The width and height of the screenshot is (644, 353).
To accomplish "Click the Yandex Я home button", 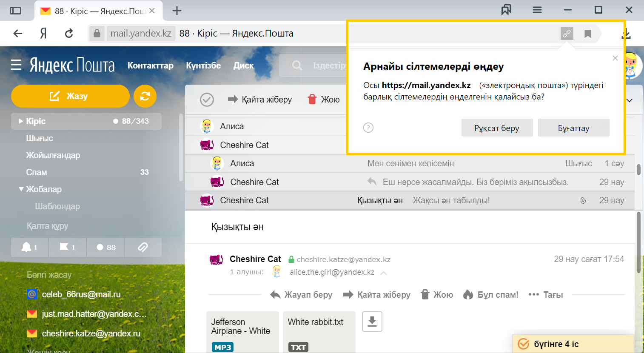I will [43, 33].
